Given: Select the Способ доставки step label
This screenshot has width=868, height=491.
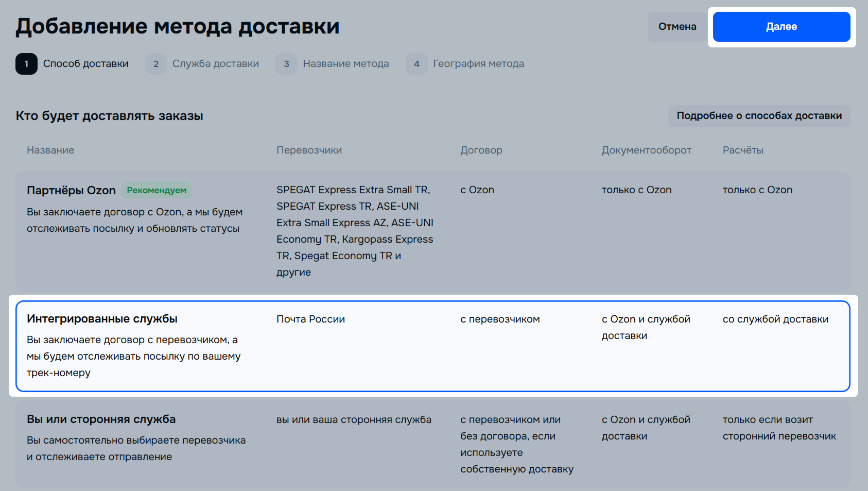Looking at the screenshot, I should pyautogui.click(x=85, y=64).
